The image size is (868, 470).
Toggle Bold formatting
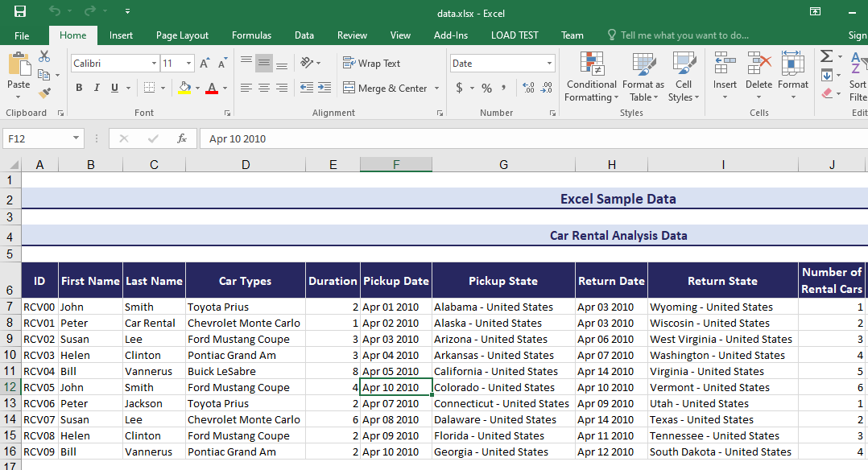pyautogui.click(x=79, y=88)
